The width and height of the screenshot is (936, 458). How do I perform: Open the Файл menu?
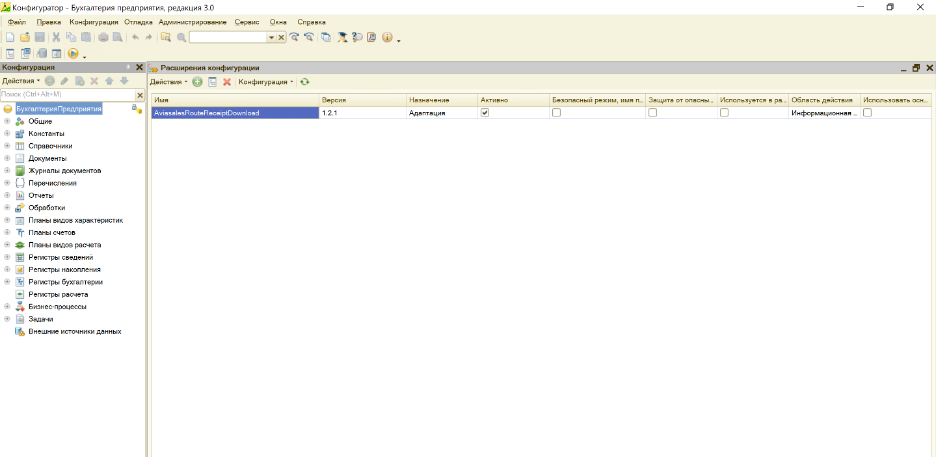pos(16,21)
